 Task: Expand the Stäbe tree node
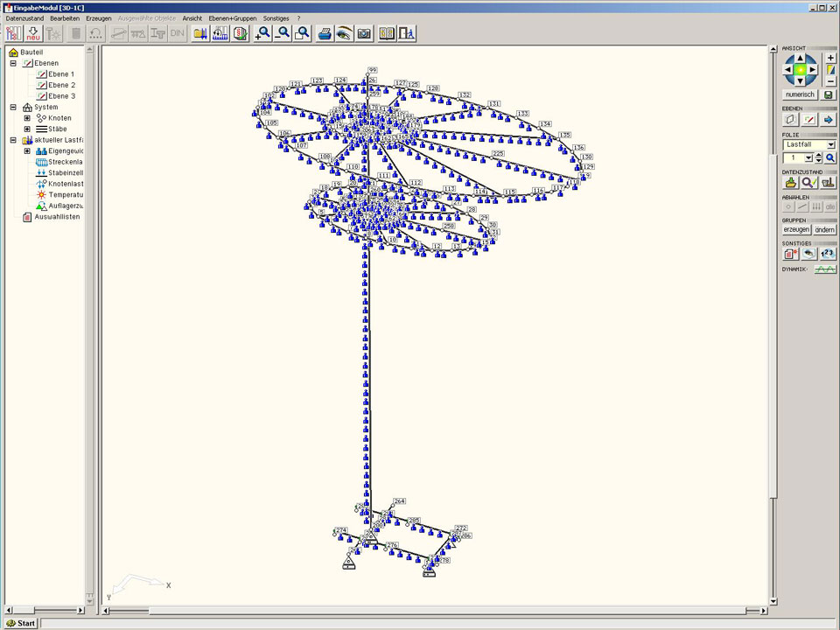click(27, 129)
